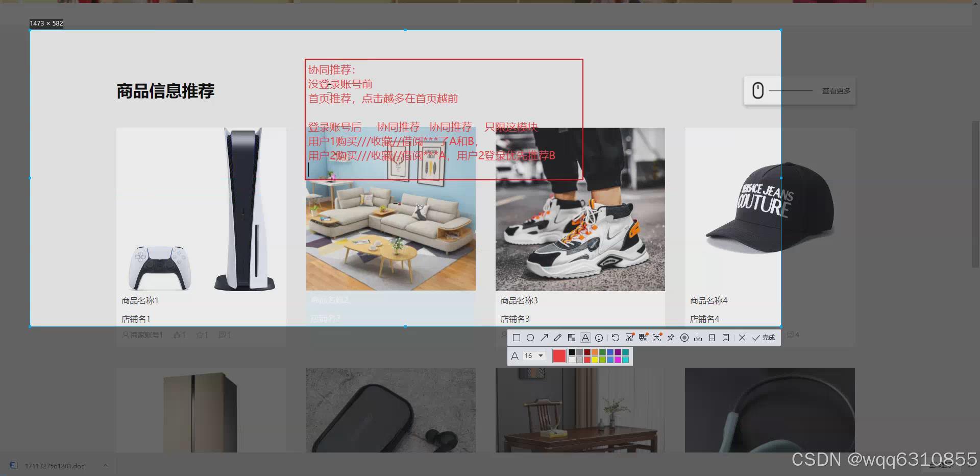Click the 查看更多 link

coord(836,90)
